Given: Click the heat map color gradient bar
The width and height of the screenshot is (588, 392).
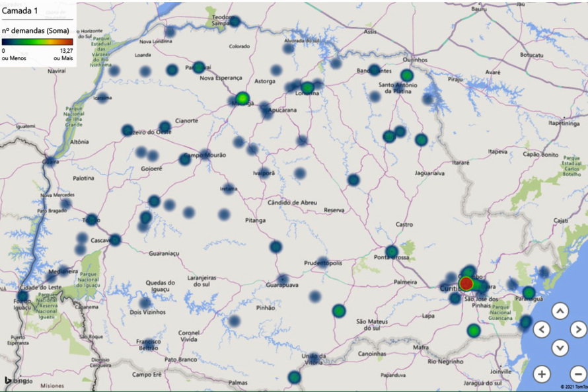Looking at the screenshot, I should [x=37, y=42].
